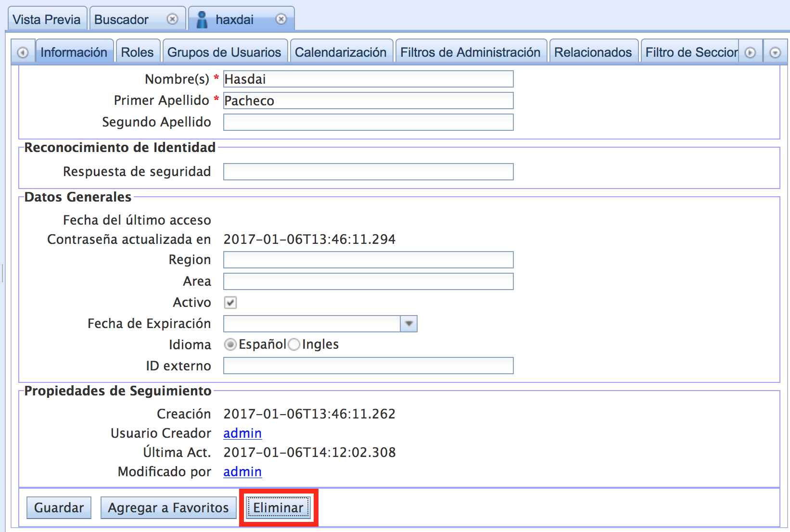Open the Modificado por admin link

(242, 472)
